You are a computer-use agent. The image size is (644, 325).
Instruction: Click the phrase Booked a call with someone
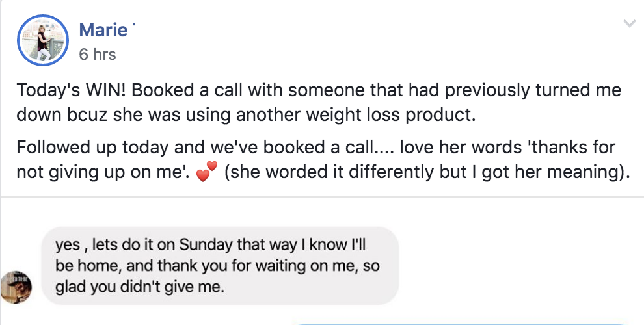[x=248, y=90]
